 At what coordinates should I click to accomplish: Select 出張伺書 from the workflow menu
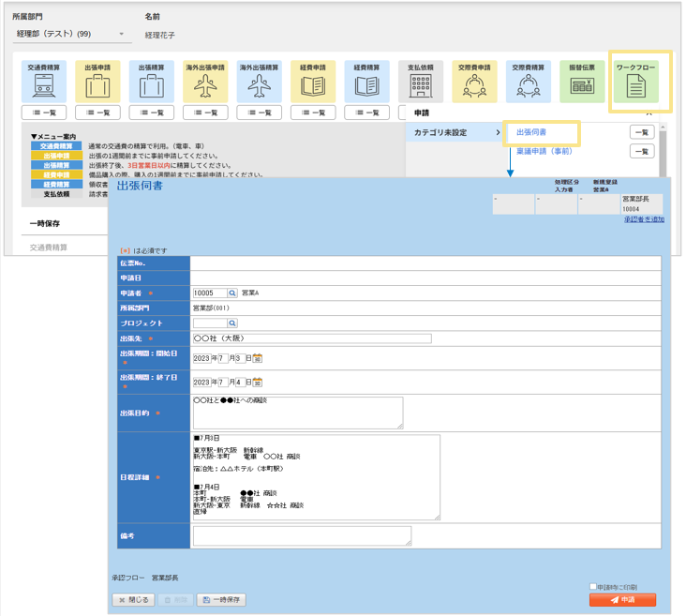(531, 133)
